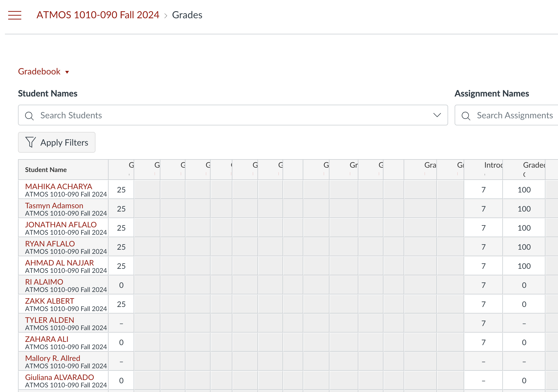Open Mallory R. Allred student link
Screen dimensions: 558x392
click(x=53, y=358)
